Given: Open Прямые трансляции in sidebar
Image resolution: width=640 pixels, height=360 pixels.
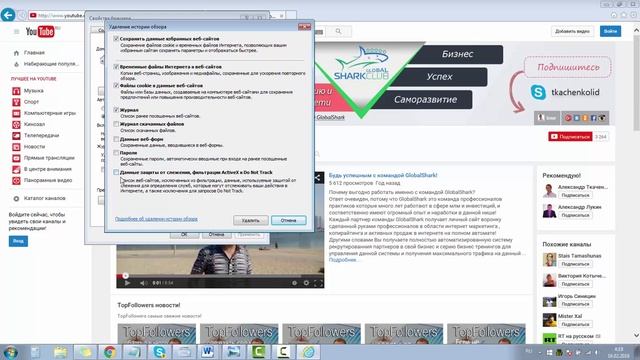Looking at the screenshot, I should (x=43, y=158).
